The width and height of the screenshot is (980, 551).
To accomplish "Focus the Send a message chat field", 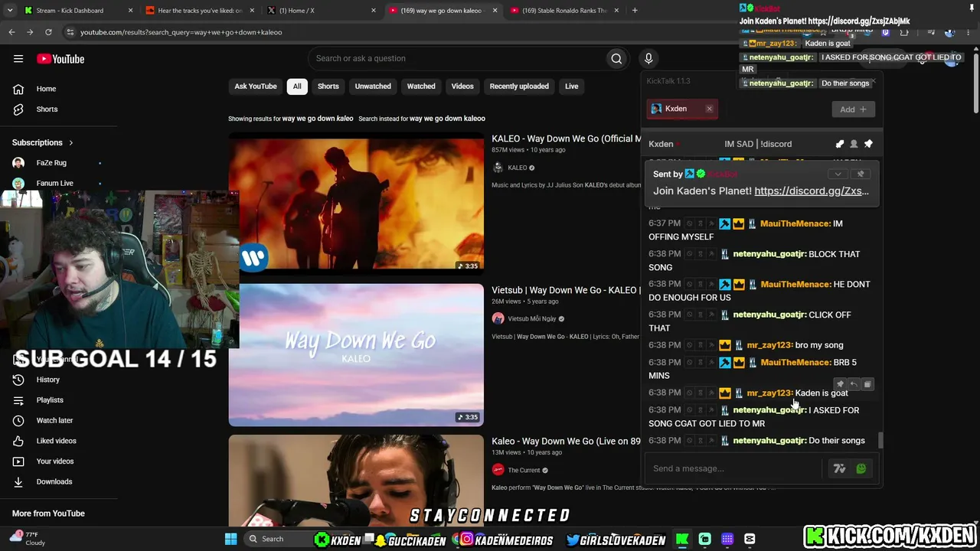I will tap(735, 468).
